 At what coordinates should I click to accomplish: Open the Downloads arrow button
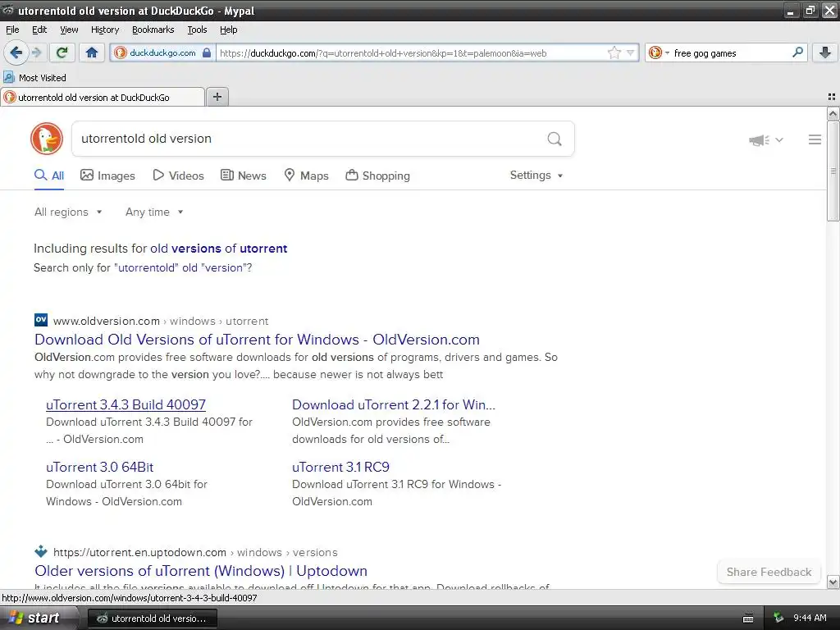pos(825,52)
